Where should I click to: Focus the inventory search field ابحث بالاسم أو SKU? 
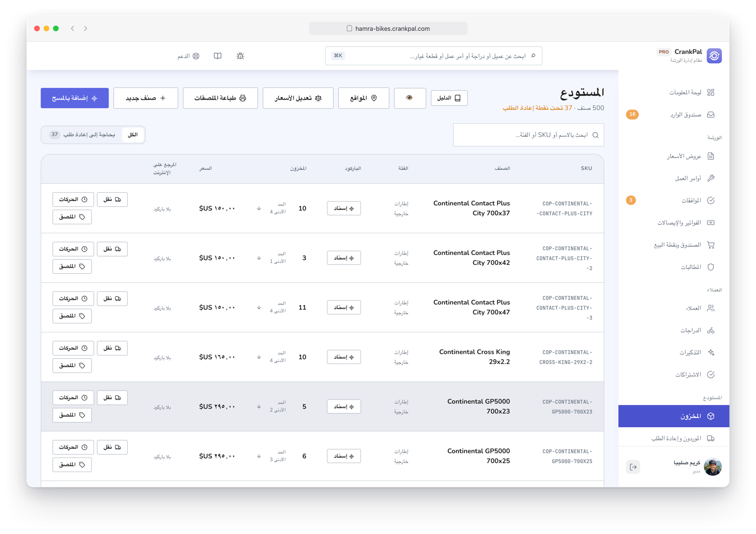[x=528, y=135]
